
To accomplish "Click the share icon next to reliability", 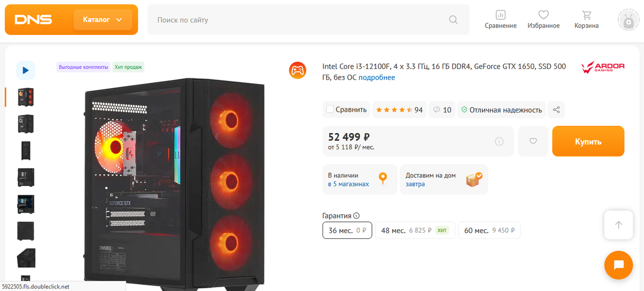I will pyautogui.click(x=557, y=110).
